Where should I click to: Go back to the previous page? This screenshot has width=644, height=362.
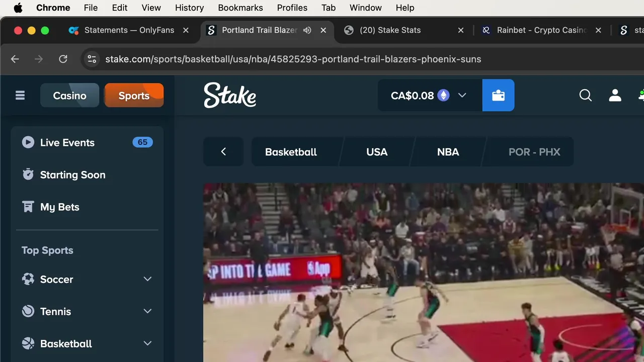point(15,59)
